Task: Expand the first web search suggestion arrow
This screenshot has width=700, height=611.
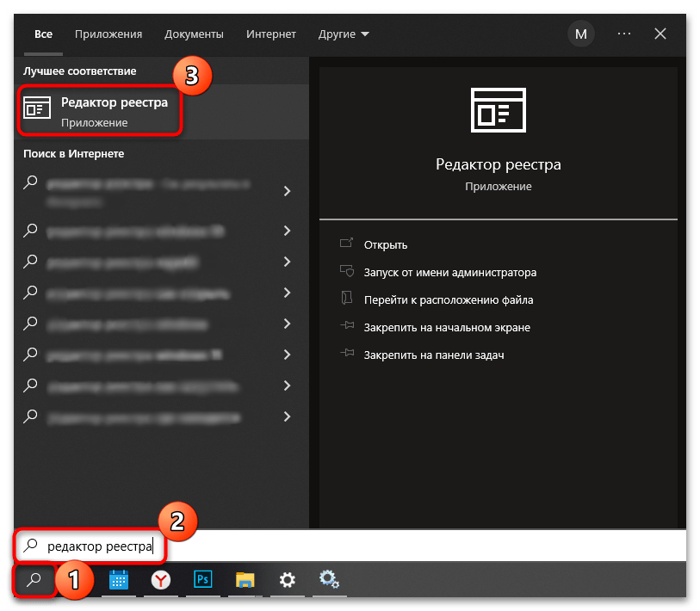Action: tap(288, 191)
